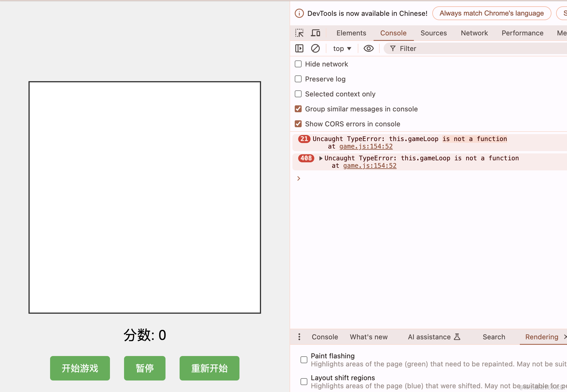Image resolution: width=567 pixels, height=392 pixels.
Task: Open the What's new drawer tab
Action: point(369,337)
